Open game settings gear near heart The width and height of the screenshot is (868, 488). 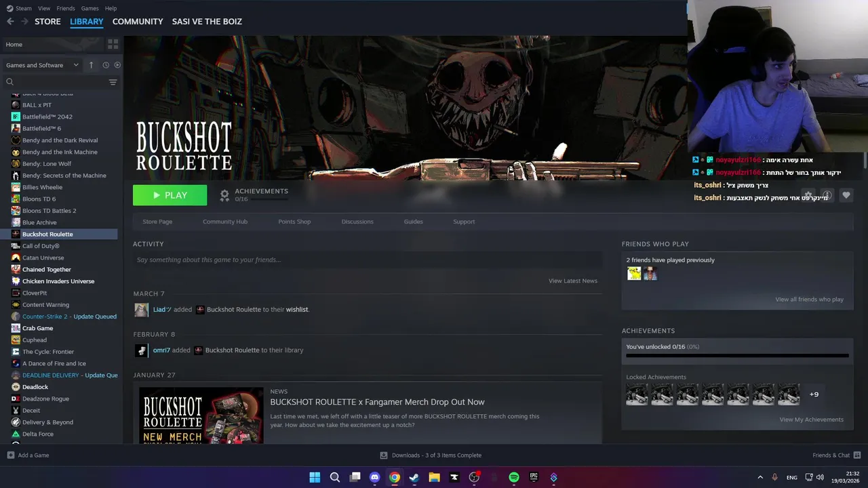808,195
